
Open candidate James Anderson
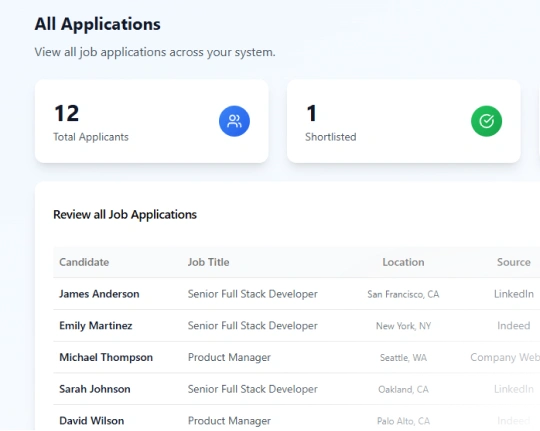[99, 294]
